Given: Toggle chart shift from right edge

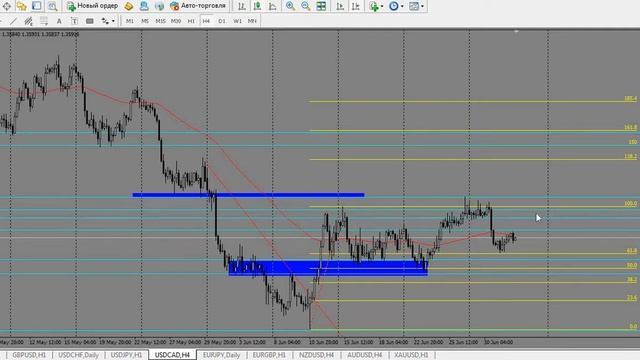Looking at the screenshot, I should [x=356, y=6].
